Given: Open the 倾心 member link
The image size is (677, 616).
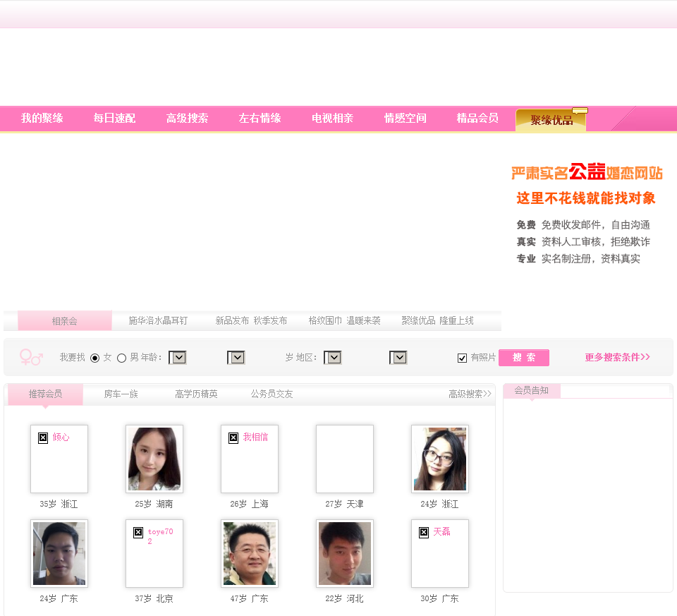Looking at the screenshot, I should point(61,437).
